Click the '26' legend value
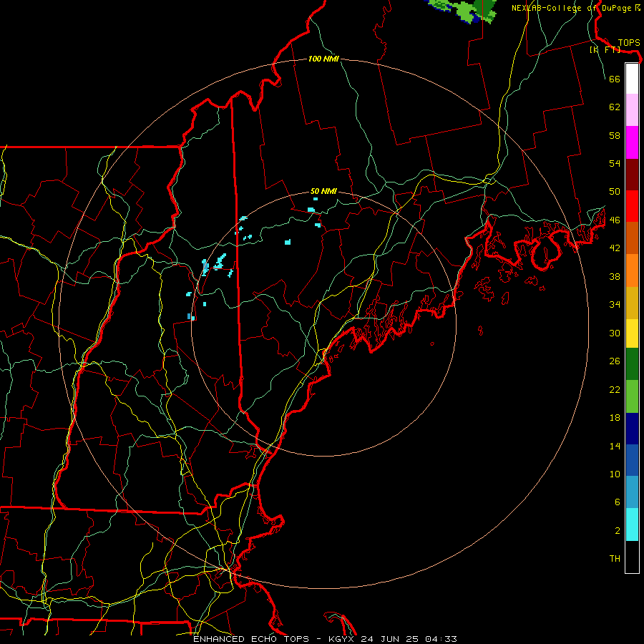Screen dimensions: 644x644 point(615,361)
